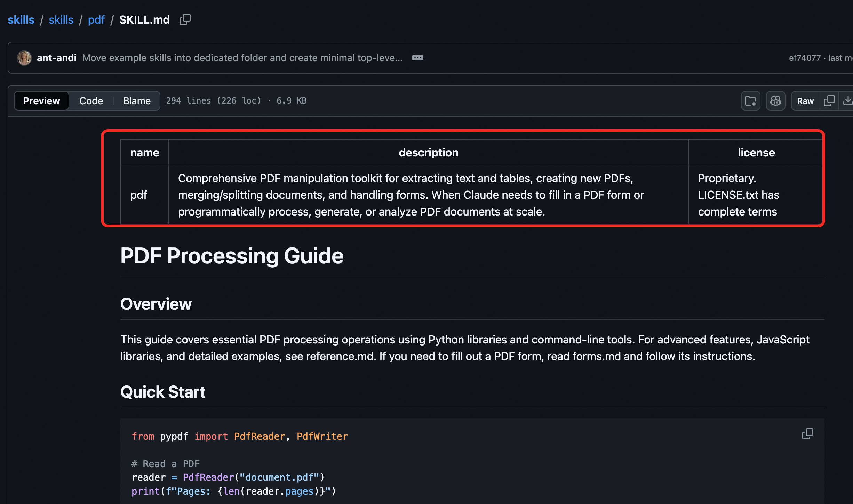Copy the pypdf code block
The width and height of the screenshot is (853, 504).
click(x=807, y=433)
